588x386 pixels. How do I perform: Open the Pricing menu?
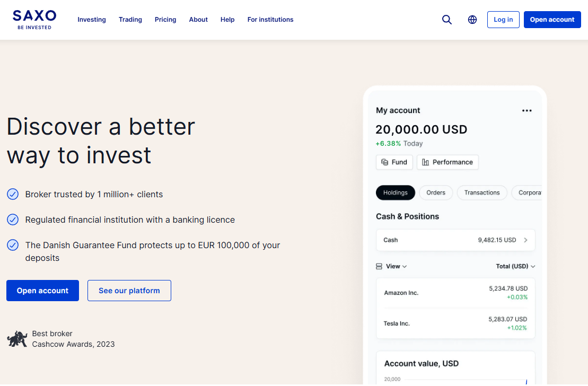coord(165,20)
